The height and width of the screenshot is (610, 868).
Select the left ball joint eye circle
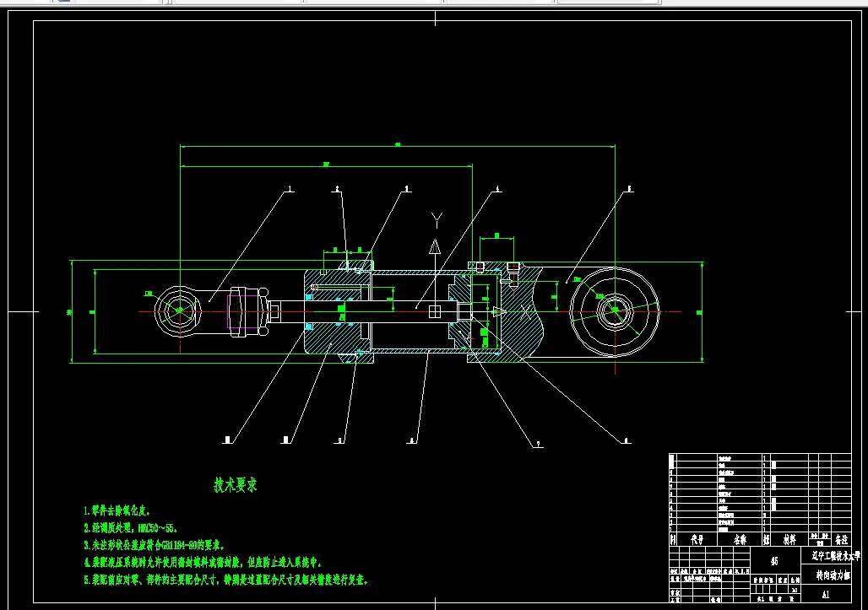(x=179, y=310)
